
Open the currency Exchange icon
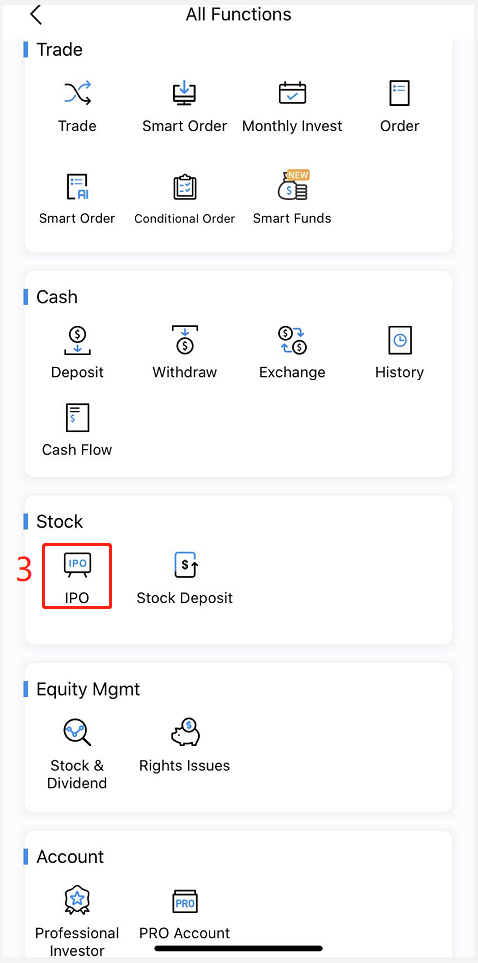pyautogui.click(x=292, y=341)
